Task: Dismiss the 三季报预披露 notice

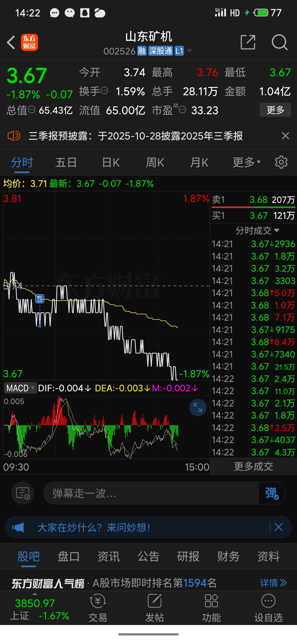Action: pos(285,136)
